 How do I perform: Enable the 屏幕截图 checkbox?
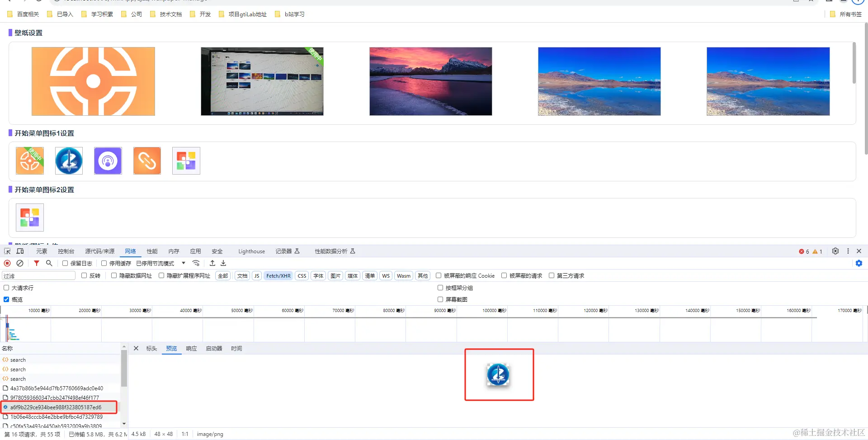click(x=440, y=299)
